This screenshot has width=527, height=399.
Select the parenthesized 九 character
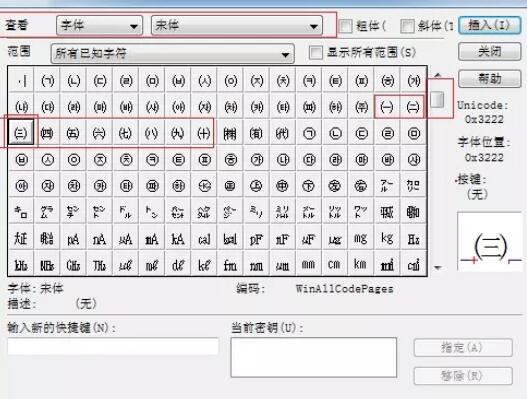pyautogui.click(x=178, y=133)
